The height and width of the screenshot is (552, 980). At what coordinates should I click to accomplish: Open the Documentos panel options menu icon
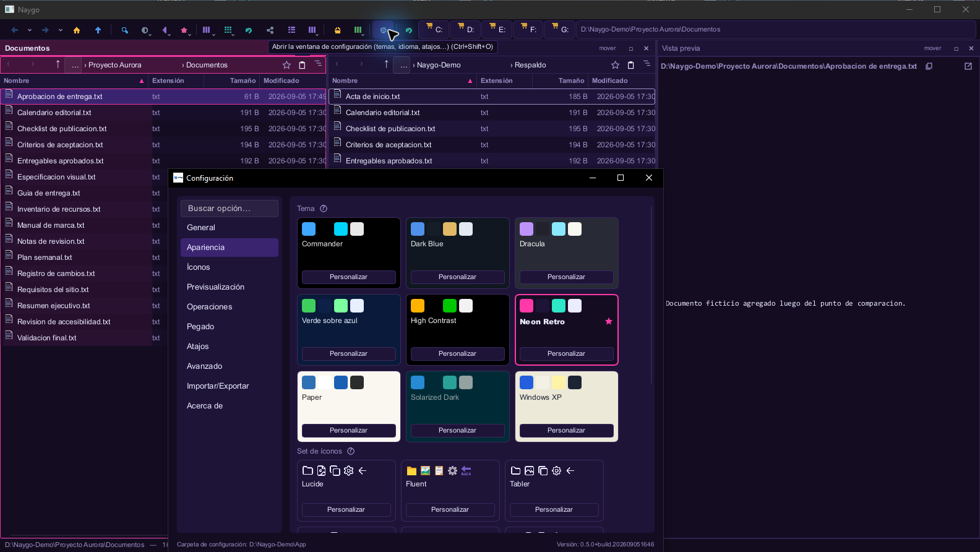tap(318, 64)
